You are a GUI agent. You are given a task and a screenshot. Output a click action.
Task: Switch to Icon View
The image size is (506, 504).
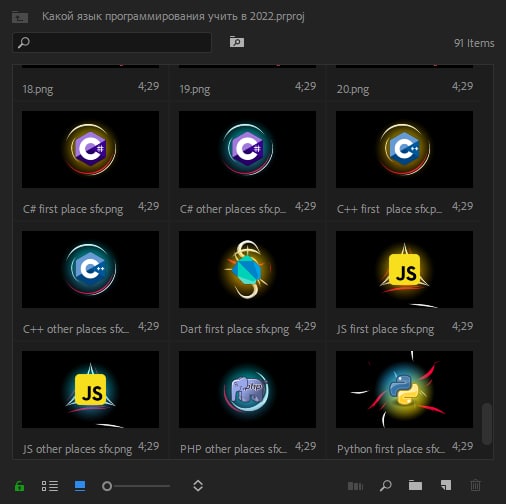click(80, 486)
